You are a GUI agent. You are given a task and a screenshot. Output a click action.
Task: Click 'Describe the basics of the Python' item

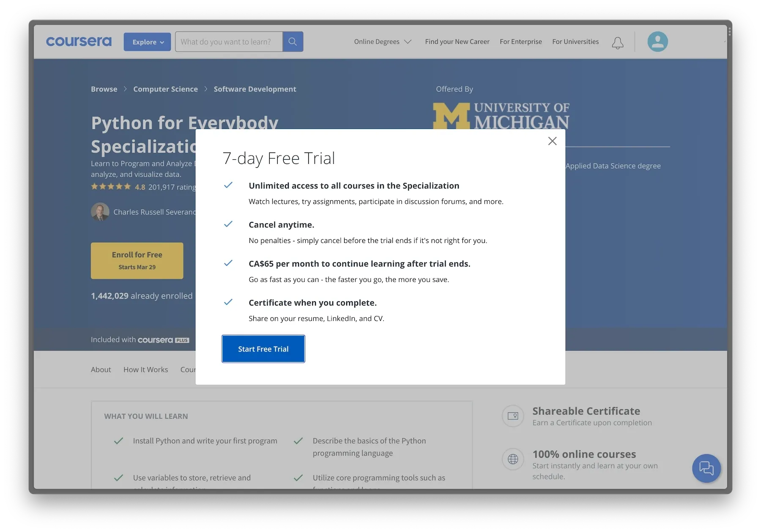click(x=369, y=447)
